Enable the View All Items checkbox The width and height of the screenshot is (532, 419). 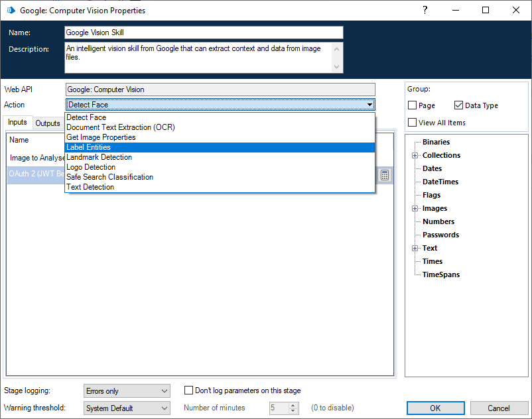pos(412,123)
